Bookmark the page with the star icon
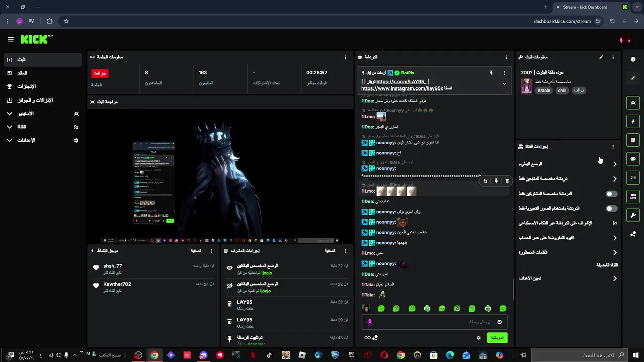The height and width of the screenshot is (362, 644). pos(66,21)
